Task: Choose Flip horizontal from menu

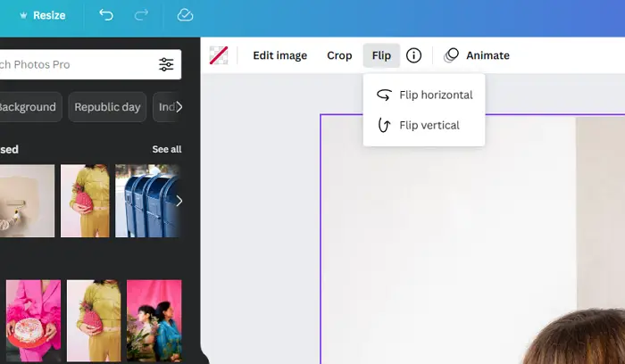Action: 424,95
